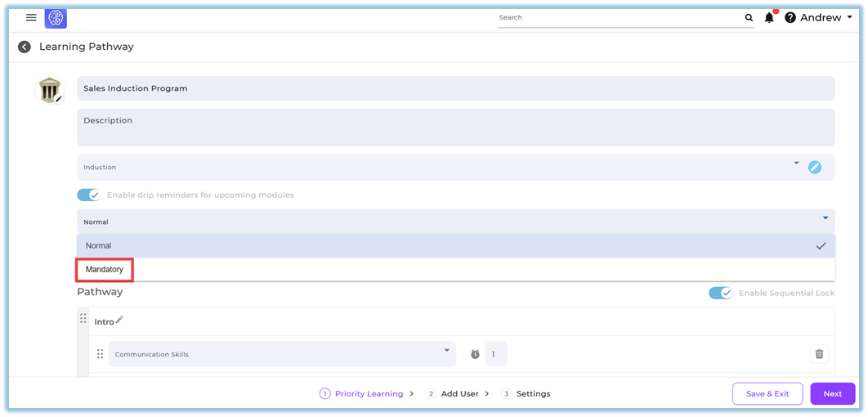Open the notifications bell
Screen dimensions: 868x417
click(769, 17)
